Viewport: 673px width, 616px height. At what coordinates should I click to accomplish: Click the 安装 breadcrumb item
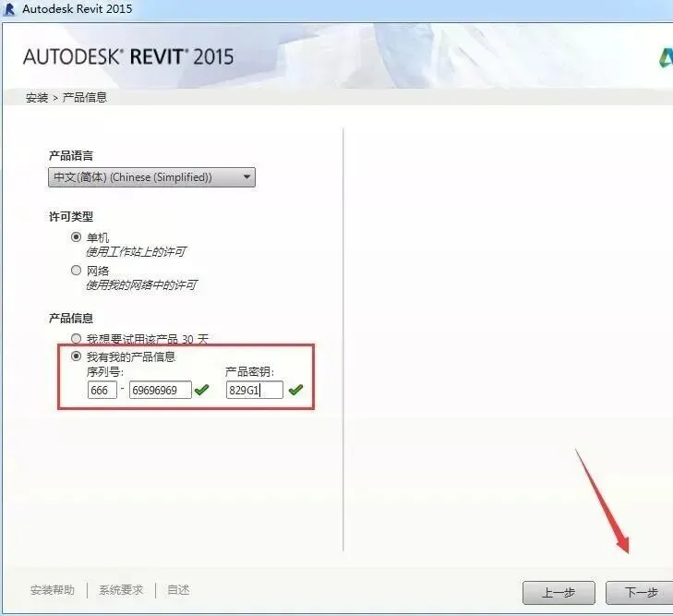pyautogui.click(x=37, y=98)
